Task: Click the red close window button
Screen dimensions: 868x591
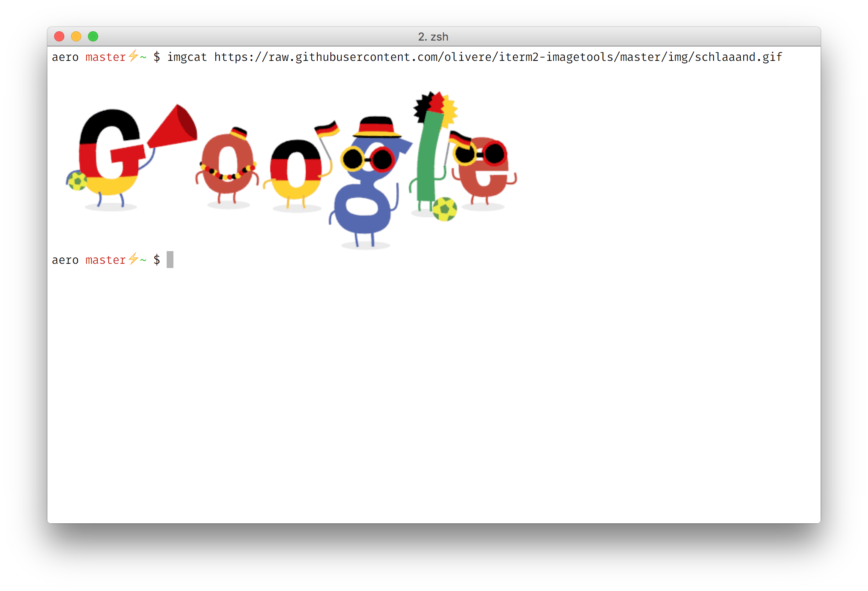Action: click(59, 36)
